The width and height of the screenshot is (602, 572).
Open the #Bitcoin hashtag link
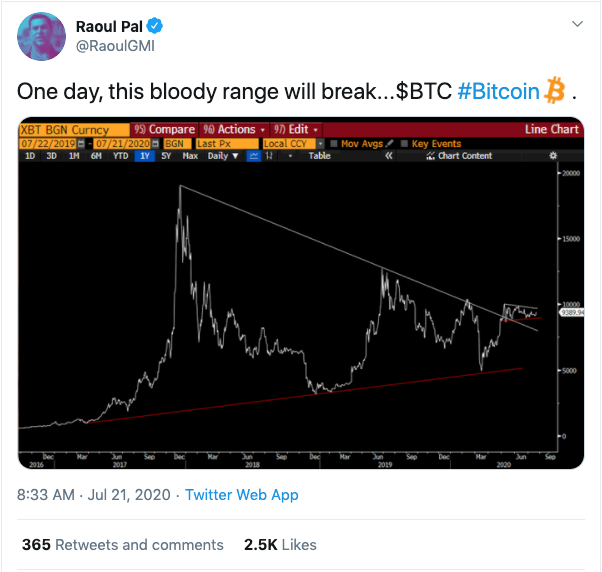coord(498,92)
